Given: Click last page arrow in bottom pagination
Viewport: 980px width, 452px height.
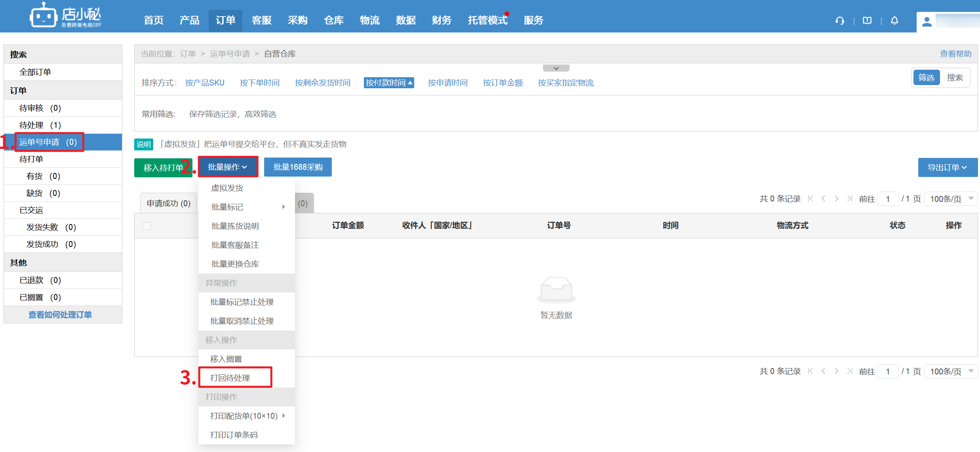Looking at the screenshot, I should 849,371.
